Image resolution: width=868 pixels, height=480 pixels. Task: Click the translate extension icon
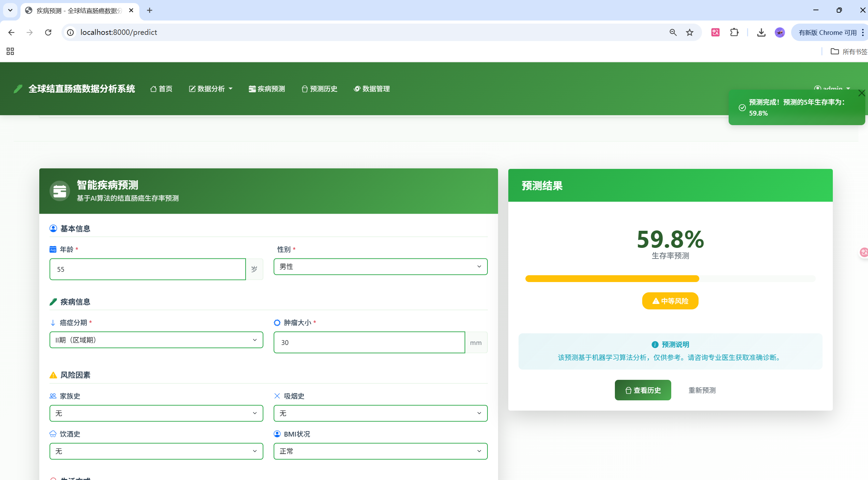pos(715,32)
